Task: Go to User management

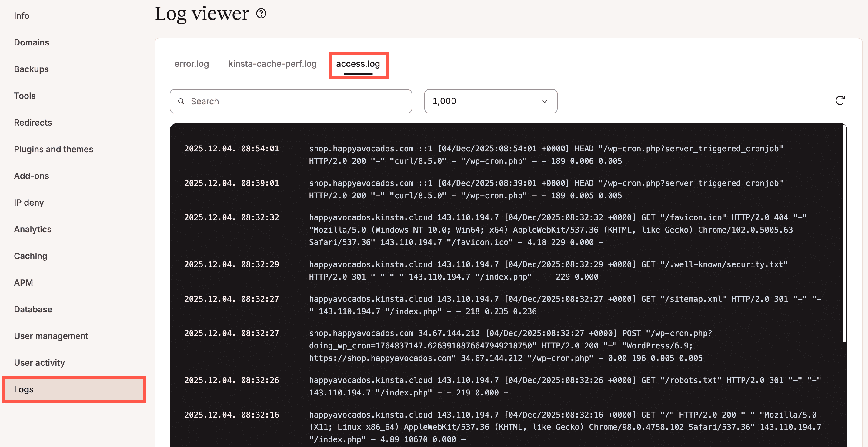Action: click(x=51, y=336)
